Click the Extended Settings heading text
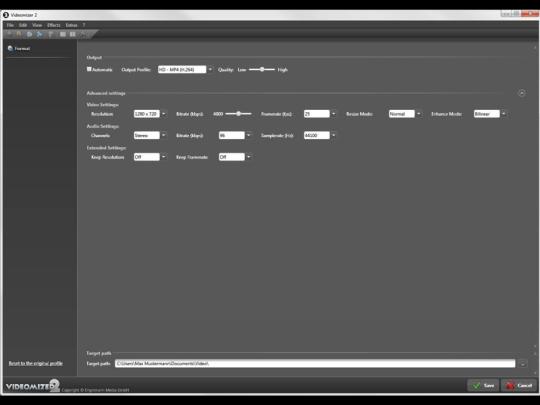The image size is (540, 405). pos(106,148)
